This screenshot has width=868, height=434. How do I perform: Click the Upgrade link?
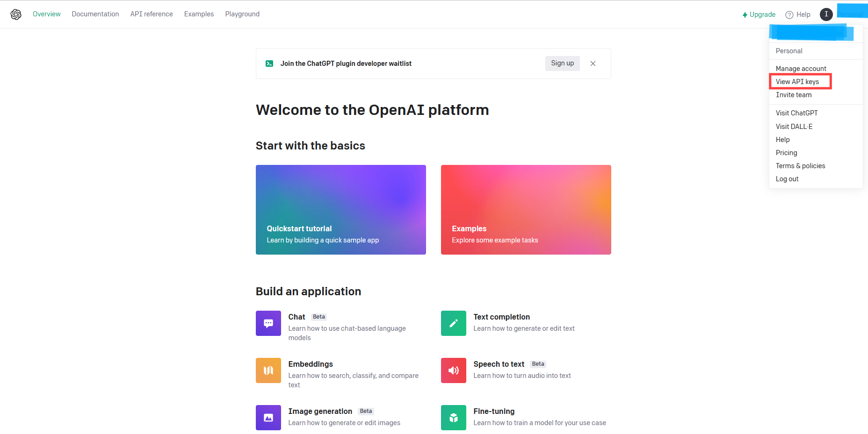(759, 14)
